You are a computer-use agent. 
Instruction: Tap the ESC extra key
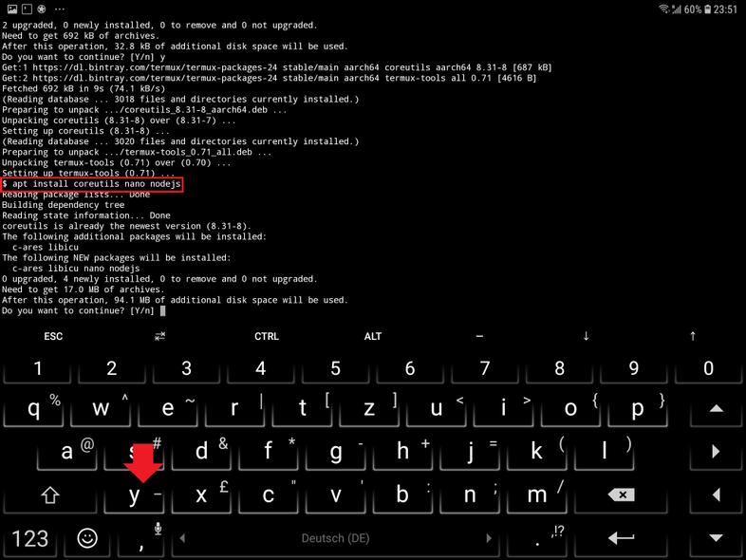53,336
